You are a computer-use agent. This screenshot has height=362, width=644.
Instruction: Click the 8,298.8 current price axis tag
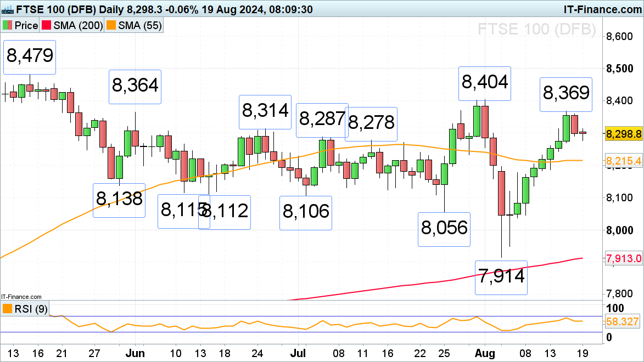click(624, 133)
